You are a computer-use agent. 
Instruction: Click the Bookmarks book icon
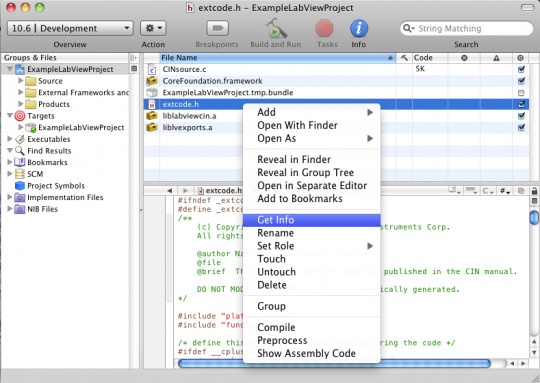click(20, 162)
